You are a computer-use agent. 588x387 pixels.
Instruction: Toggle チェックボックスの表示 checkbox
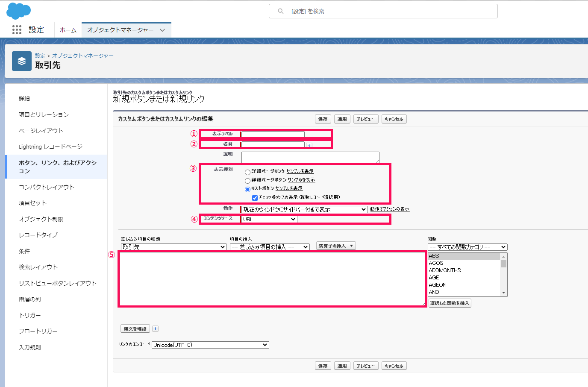pos(255,198)
